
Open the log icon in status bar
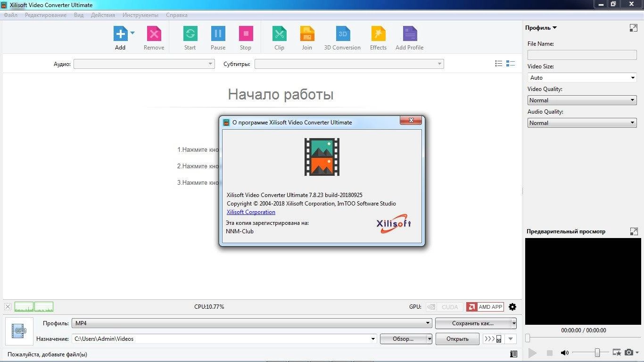pos(513,354)
